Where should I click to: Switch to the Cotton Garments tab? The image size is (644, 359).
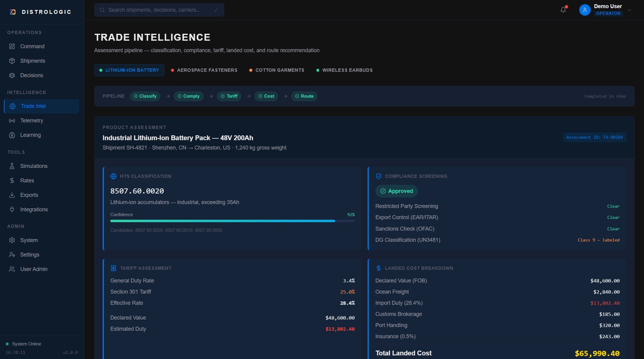pyautogui.click(x=277, y=70)
